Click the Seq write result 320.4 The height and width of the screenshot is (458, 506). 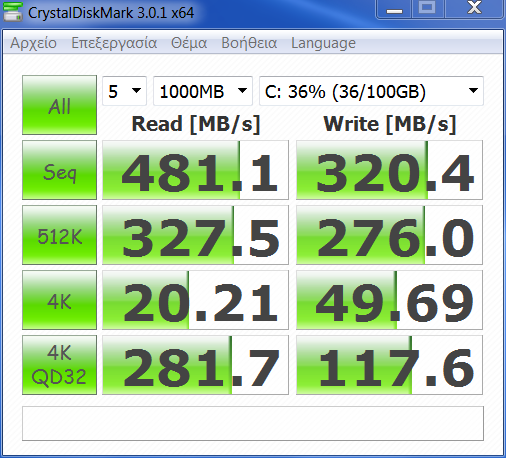click(x=389, y=170)
